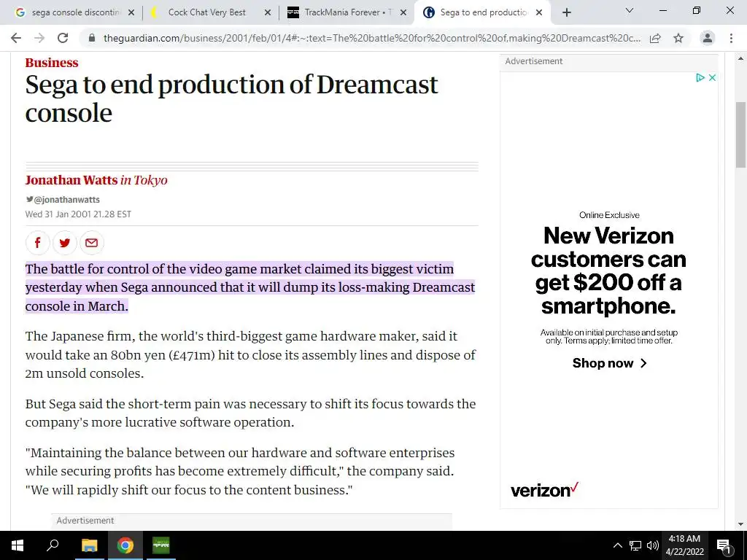Bookmark this page with the star icon
The image size is (747, 560).
[x=678, y=38]
